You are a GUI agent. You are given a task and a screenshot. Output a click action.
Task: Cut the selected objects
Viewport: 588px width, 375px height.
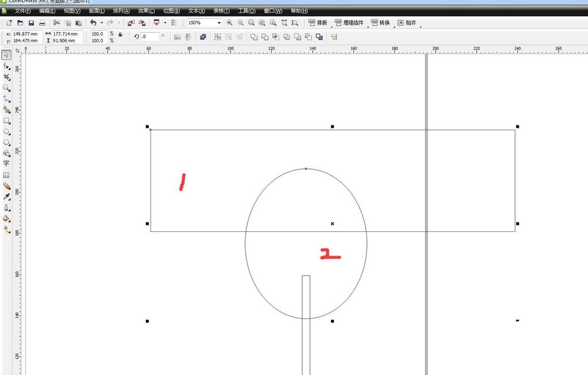tap(56, 23)
